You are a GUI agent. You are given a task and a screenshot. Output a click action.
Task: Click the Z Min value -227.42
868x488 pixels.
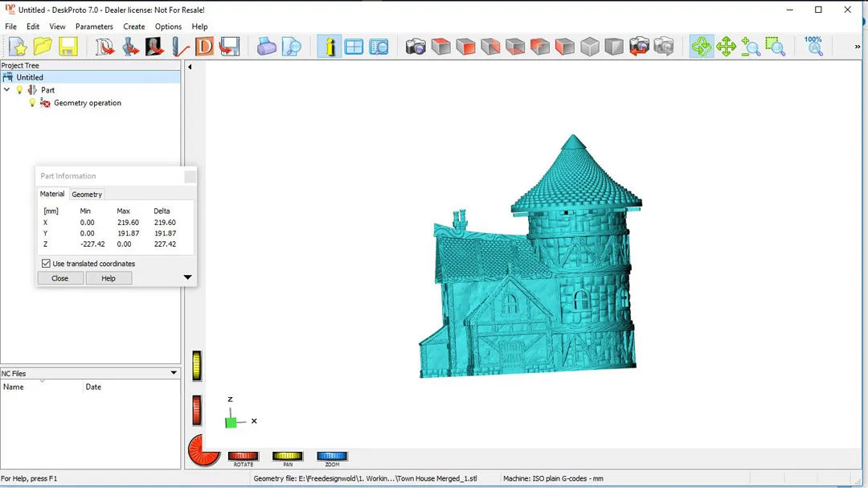(x=92, y=244)
